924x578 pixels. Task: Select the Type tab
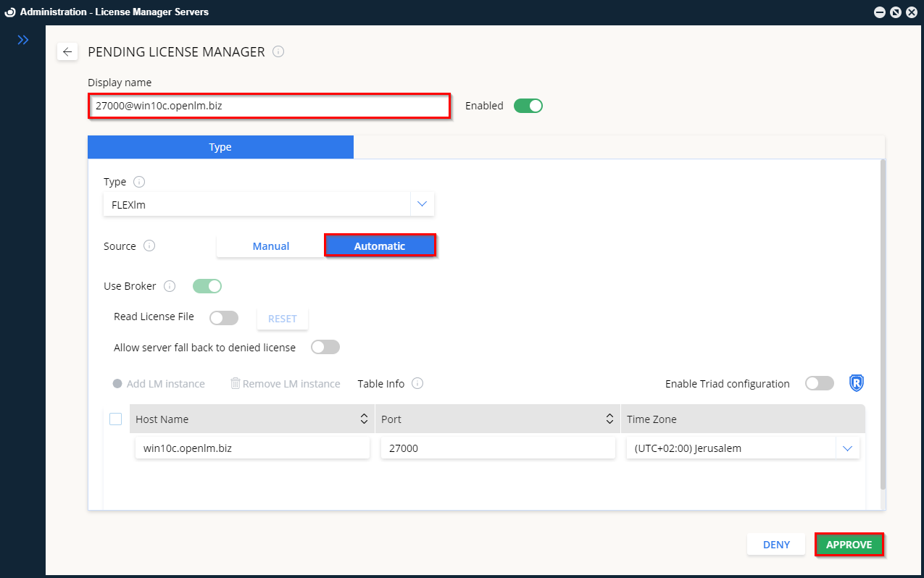(220, 147)
